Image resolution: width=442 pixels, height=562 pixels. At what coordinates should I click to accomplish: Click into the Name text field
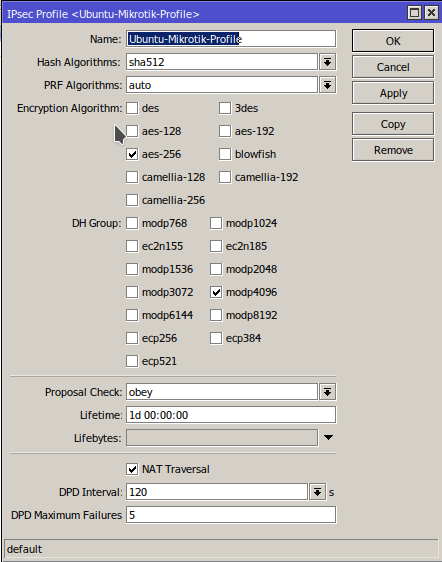[231, 39]
